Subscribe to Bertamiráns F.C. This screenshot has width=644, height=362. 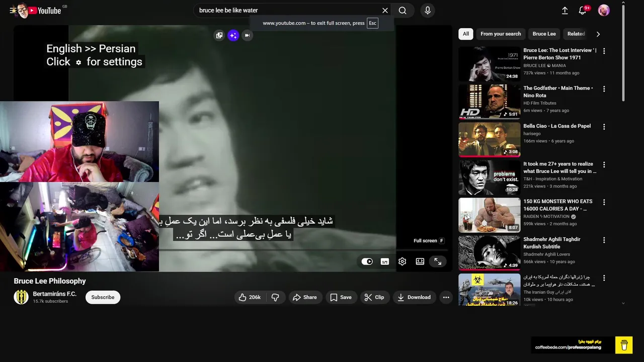(103, 297)
